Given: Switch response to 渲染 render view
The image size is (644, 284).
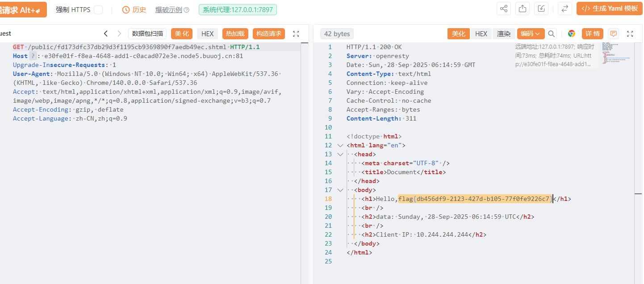Looking at the screenshot, I should [x=504, y=33].
